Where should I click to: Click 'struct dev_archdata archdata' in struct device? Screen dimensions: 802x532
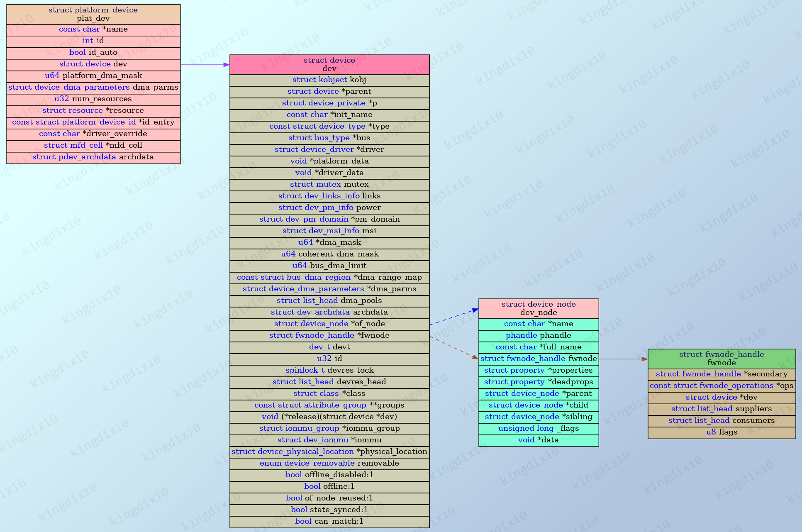(x=329, y=313)
